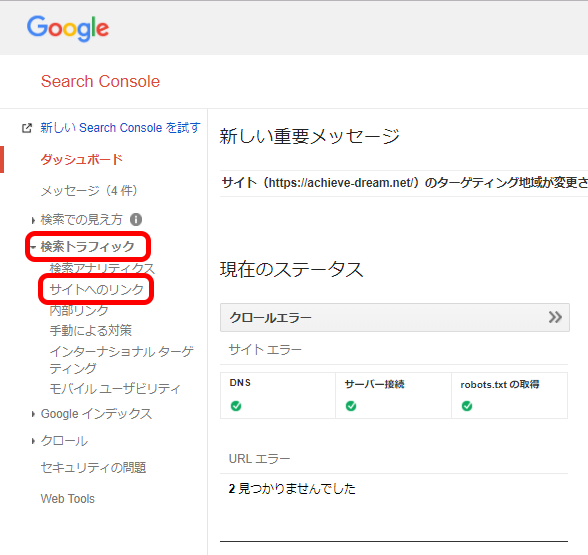This screenshot has height=555, width=588.
Task: Click the info icon next to 検索での見え方
Action: pos(136,219)
